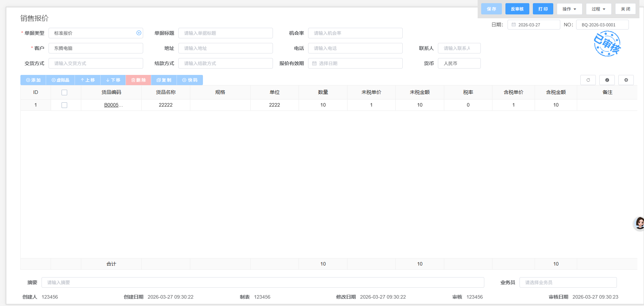Click the 单据标题 input field
This screenshot has height=306, width=644.
(x=225, y=33)
